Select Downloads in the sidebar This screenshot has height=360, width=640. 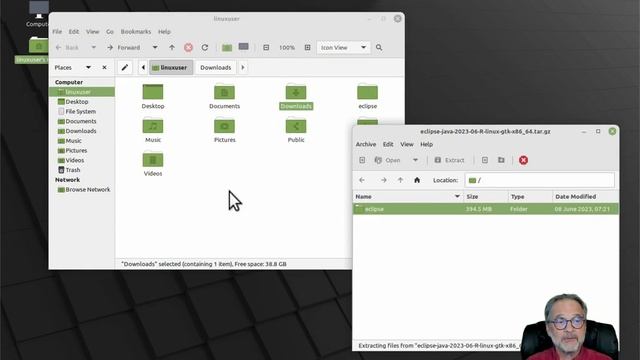(x=82, y=131)
